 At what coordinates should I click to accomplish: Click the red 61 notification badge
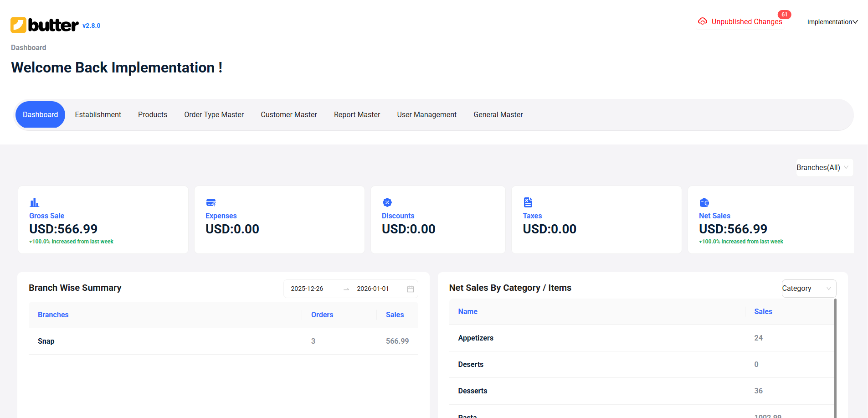[x=784, y=15]
